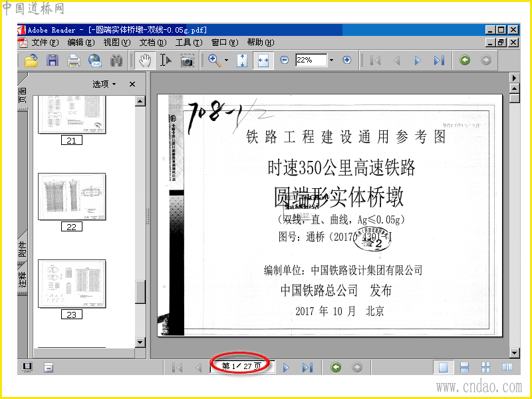
Task: Open the 工具(T) menu
Action: pyautogui.click(x=189, y=43)
